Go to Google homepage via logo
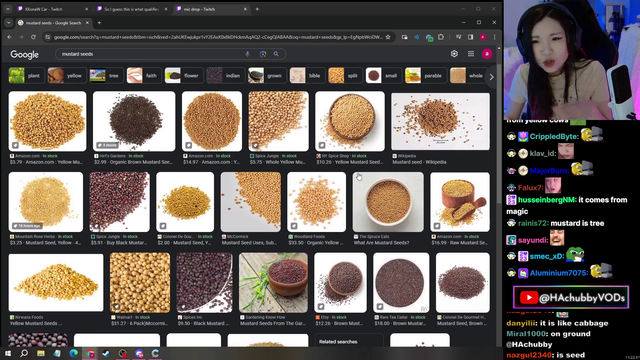 click(24, 54)
